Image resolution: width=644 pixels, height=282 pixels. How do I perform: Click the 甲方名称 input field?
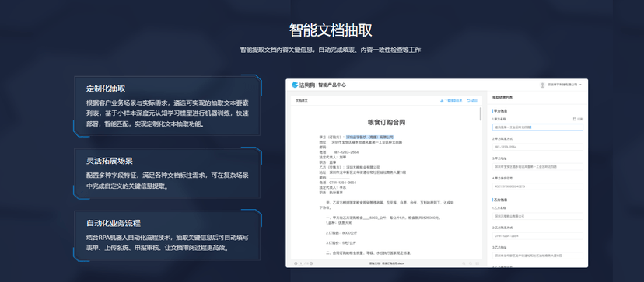[537, 127]
